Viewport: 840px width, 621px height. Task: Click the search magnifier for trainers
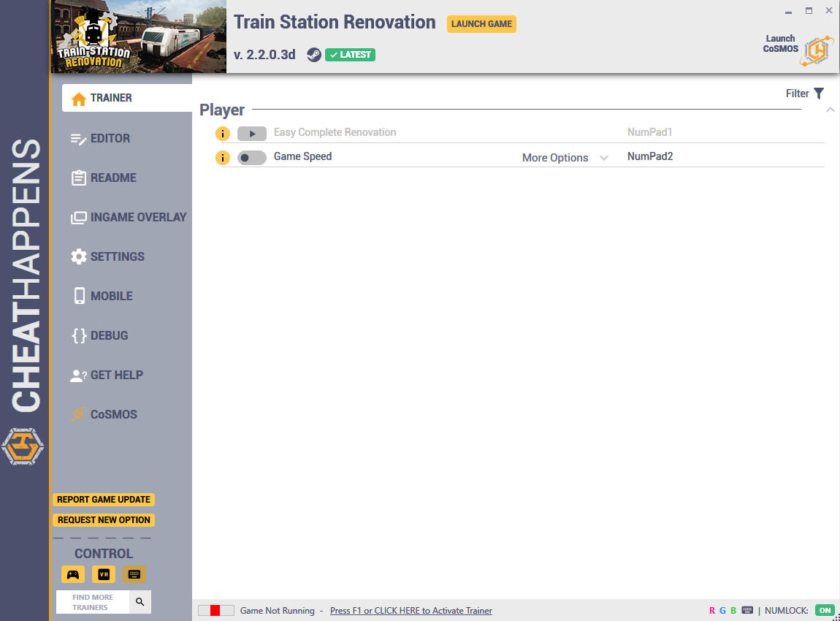tap(140, 602)
